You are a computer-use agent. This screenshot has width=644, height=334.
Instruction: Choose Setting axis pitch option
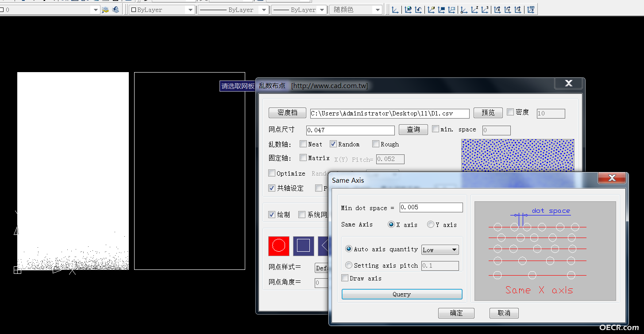click(349, 265)
